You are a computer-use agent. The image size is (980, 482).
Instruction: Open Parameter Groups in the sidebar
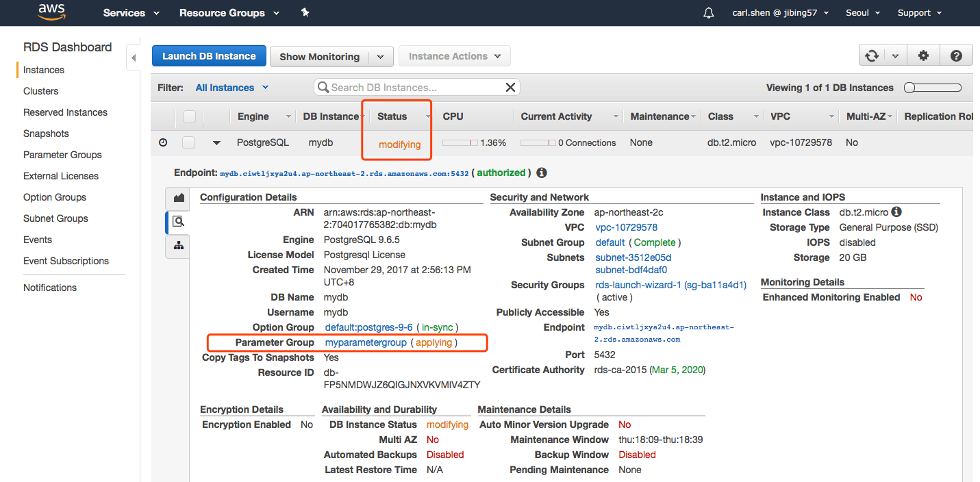pyautogui.click(x=62, y=155)
